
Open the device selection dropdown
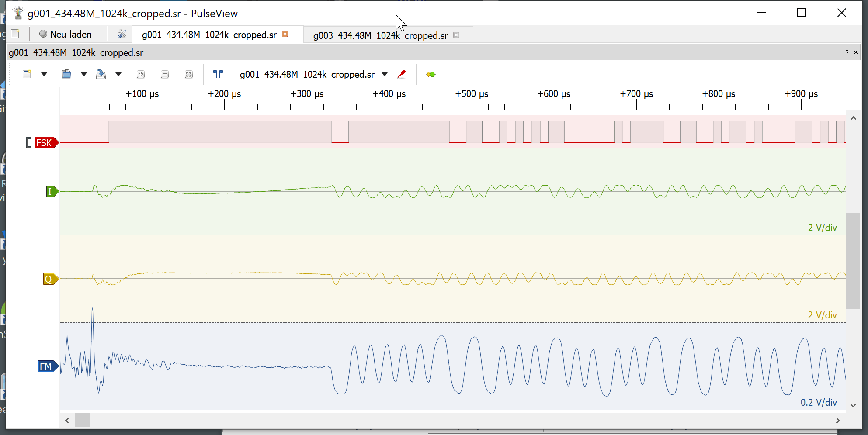point(385,74)
